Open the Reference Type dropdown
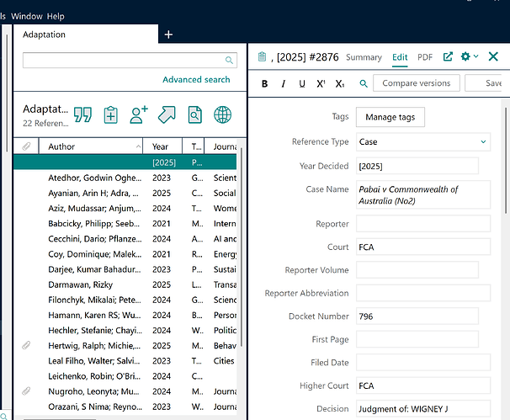The width and height of the screenshot is (510, 420). (422, 142)
